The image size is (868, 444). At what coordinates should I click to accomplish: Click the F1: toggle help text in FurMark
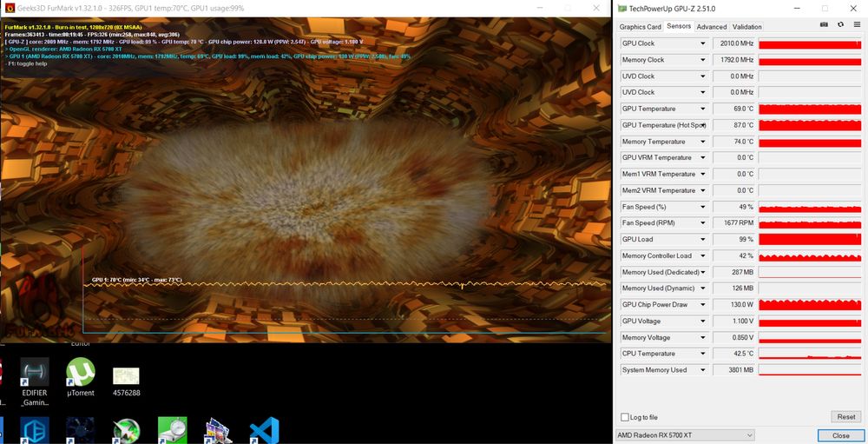(x=26, y=63)
